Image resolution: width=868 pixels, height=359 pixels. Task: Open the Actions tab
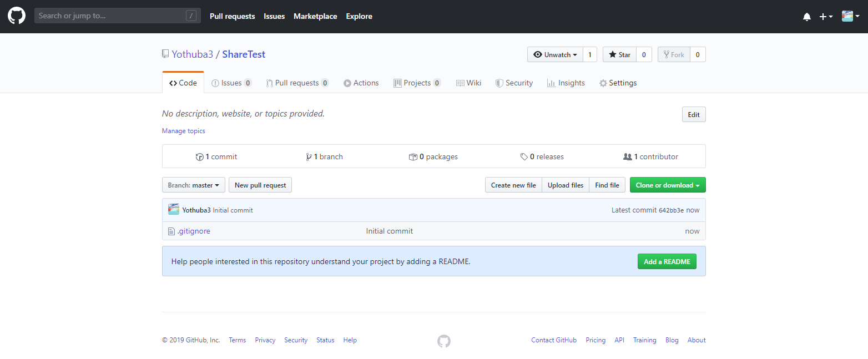361,83
